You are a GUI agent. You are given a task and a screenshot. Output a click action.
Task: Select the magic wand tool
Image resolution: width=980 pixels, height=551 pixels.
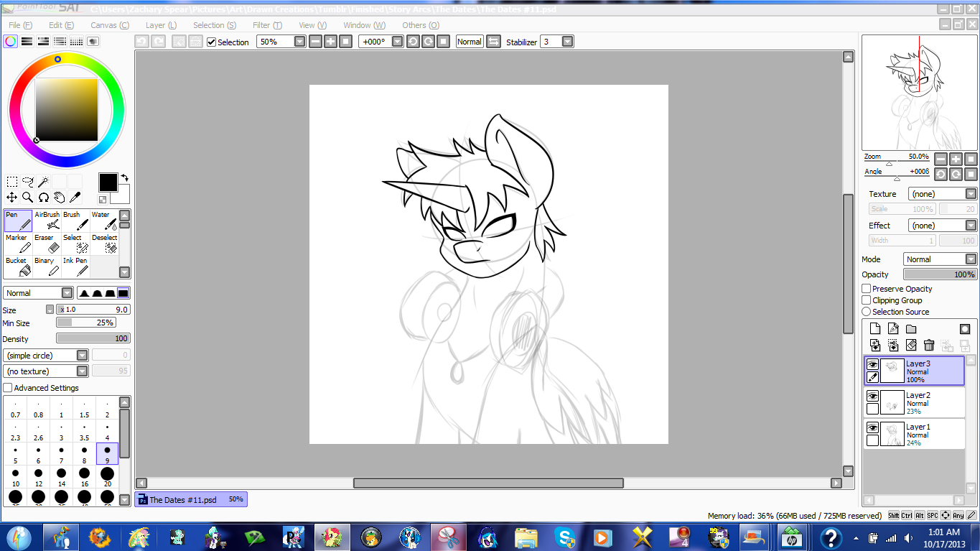[x=43, y=182]
